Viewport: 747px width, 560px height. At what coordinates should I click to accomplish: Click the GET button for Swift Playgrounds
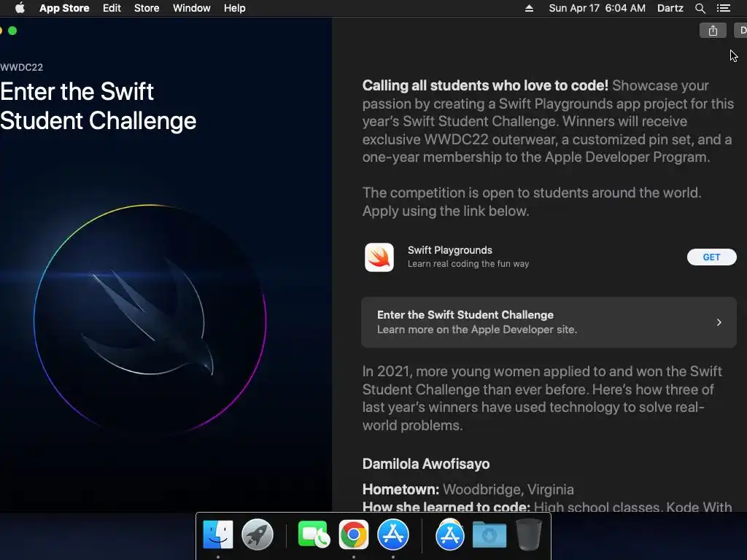pyautogui.click(x=712, y=257)
